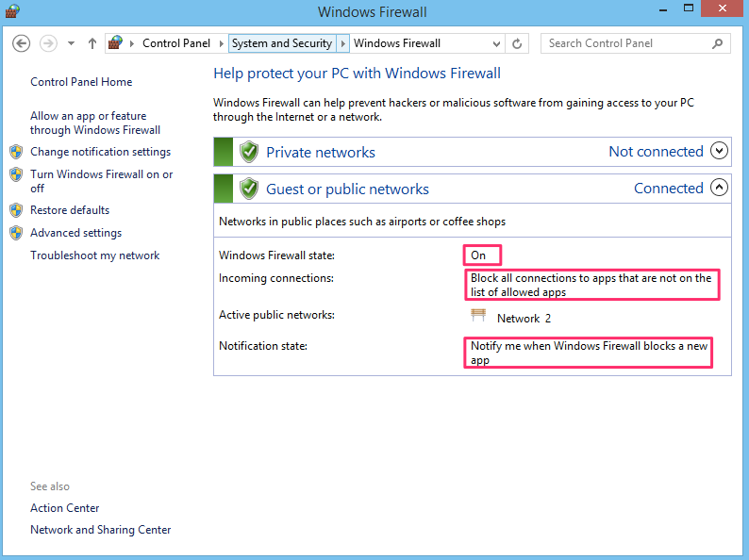This screenshot has height=560, width=749.
Task: Open the address bar history dropdown
Action: tap(496, 44)
